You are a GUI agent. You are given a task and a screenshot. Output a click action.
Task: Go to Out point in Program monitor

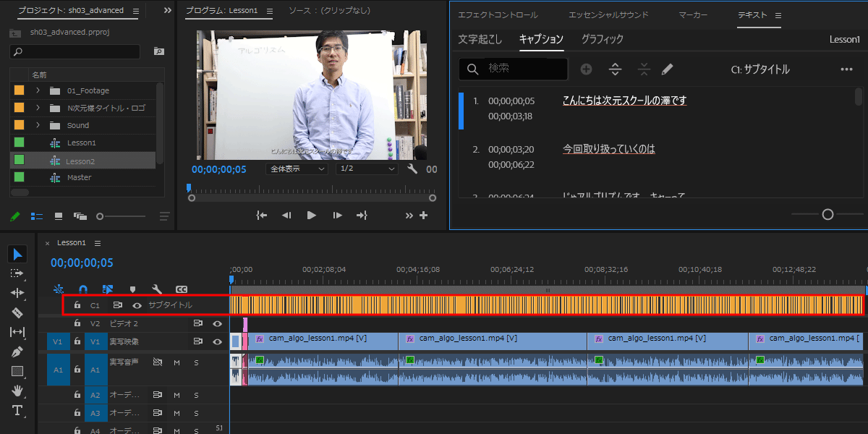(x=362, y=215)
